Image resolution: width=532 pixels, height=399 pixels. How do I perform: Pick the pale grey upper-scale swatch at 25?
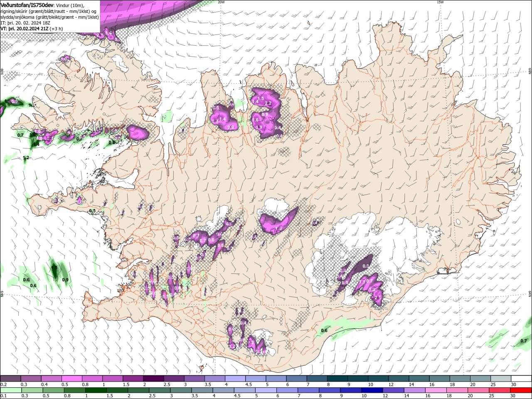pos(500,379)
